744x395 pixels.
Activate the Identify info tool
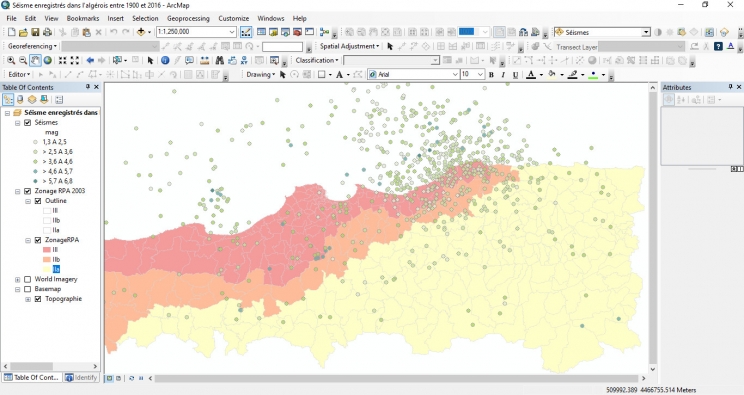click(x=165, y=60)
